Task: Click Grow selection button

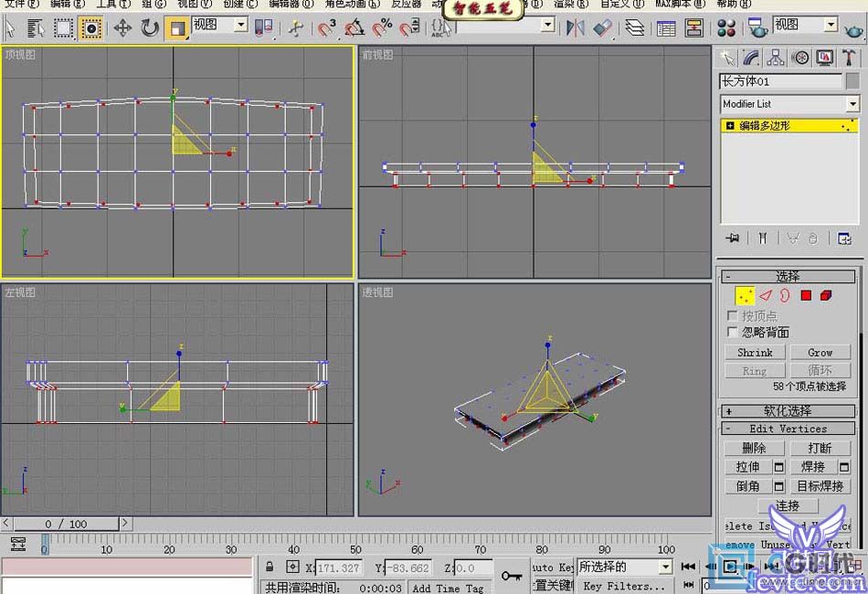Action: coord(820,352)
